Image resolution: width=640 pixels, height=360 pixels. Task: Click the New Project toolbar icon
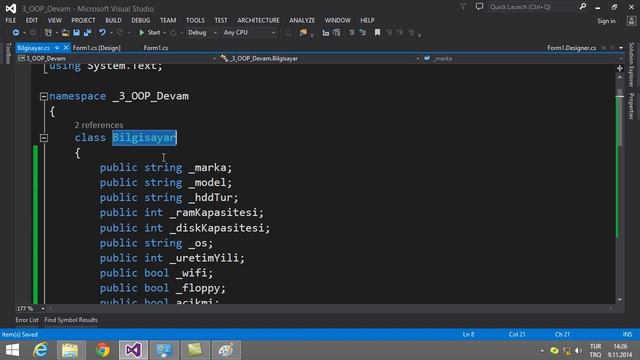[x=48, y=33]
